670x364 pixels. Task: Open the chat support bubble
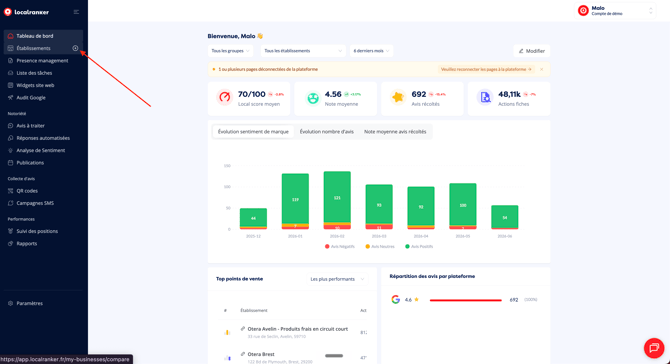pos(654,348)
